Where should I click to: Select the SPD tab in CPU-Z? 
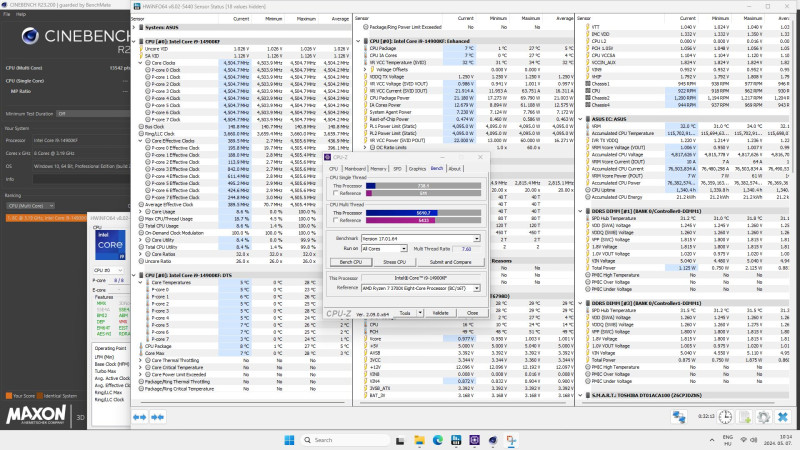(x=397, y=168)
